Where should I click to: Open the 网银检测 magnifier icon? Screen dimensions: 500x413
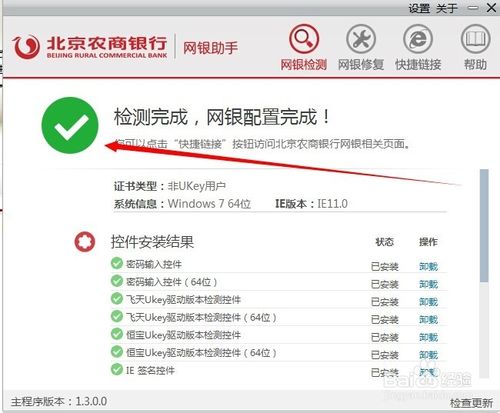tap(304, 39)
